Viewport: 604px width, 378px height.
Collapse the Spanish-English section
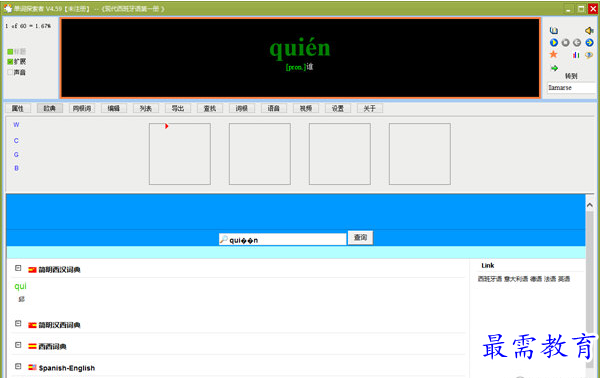pos(18,366)
